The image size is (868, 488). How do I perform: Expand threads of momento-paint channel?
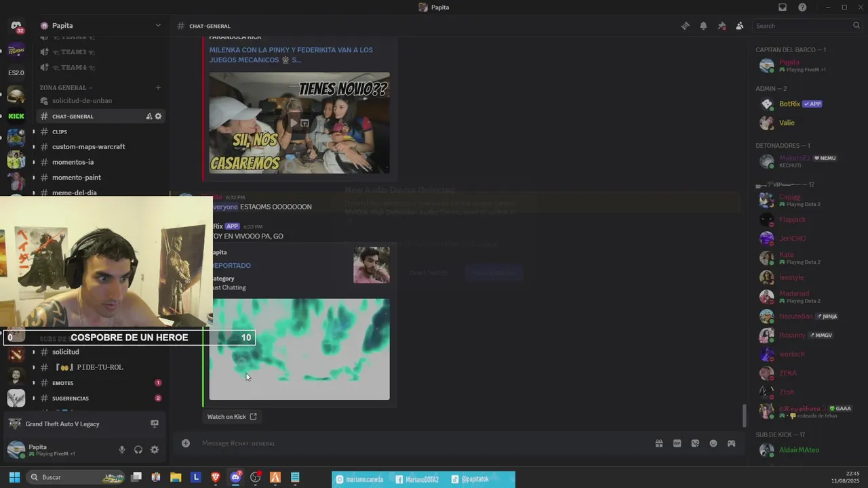[33, 178]
